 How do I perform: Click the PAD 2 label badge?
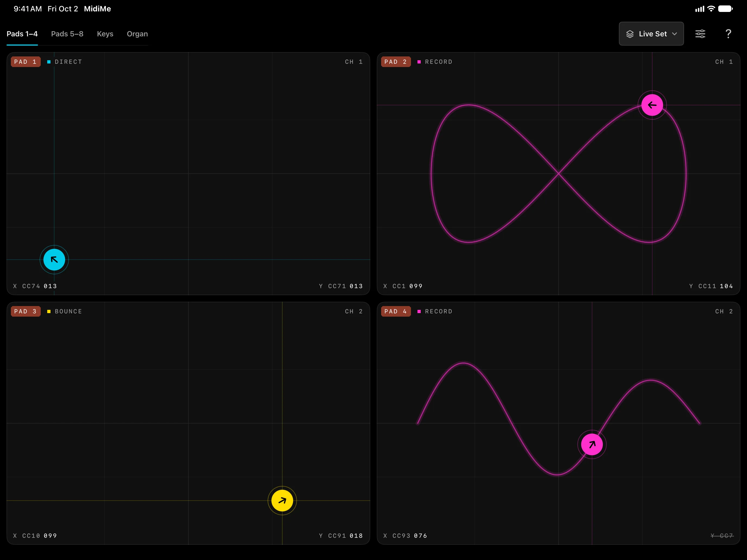pyautogui.click(x=396, y=62)
